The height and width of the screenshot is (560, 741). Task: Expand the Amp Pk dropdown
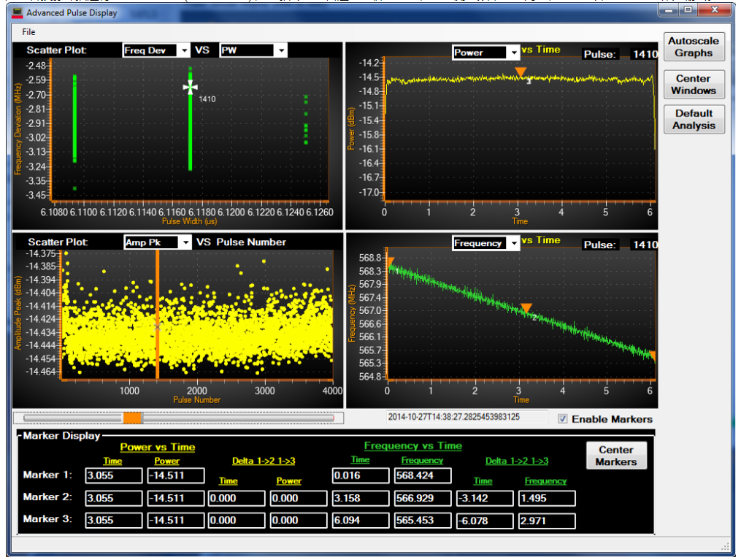(185, 242)
